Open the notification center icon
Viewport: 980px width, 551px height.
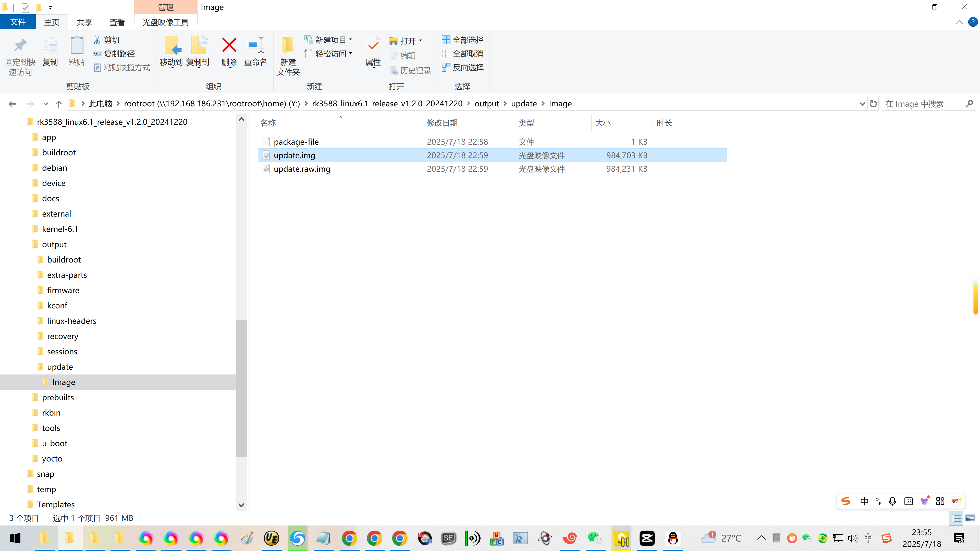coord(959,538)
